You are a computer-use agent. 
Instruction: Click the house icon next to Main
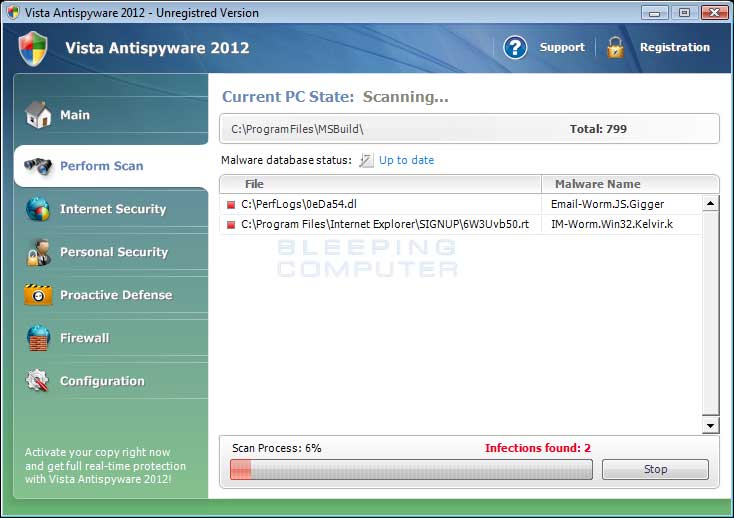pos(38,115)
